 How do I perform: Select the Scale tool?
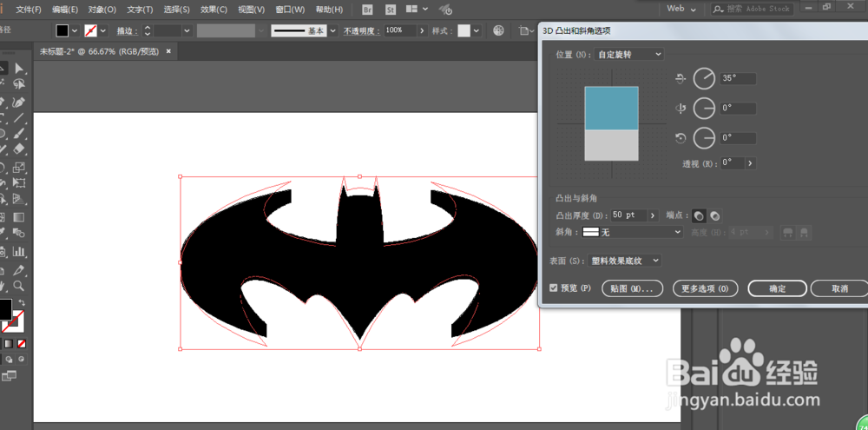19,167
